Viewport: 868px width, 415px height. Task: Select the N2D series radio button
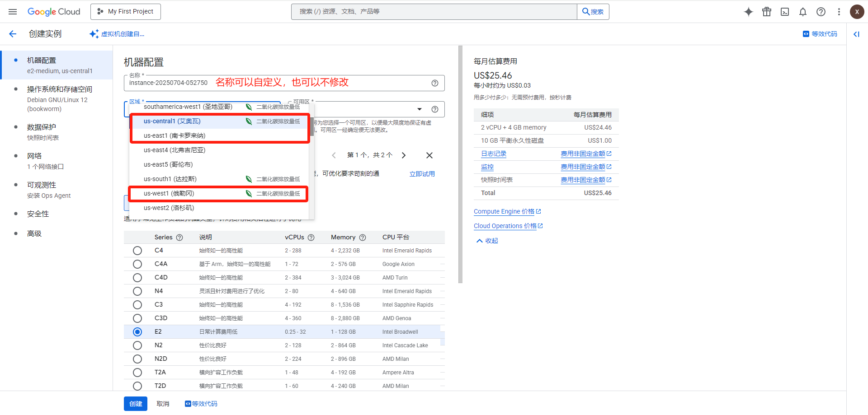click(x=137, y=359)
